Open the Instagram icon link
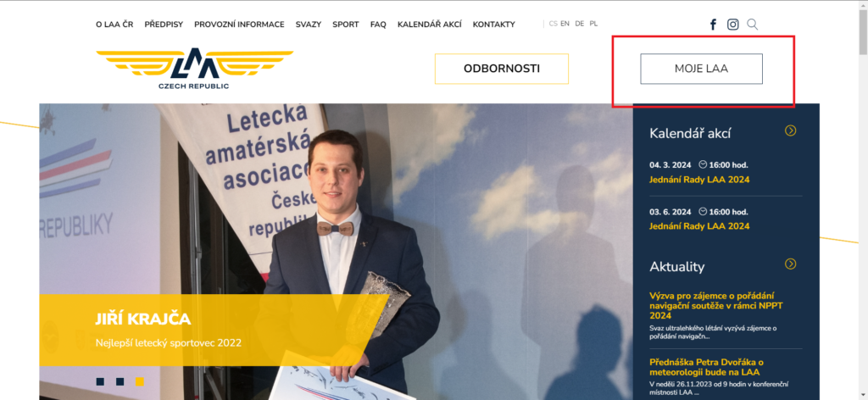868x400 pixels. point(733,25)
